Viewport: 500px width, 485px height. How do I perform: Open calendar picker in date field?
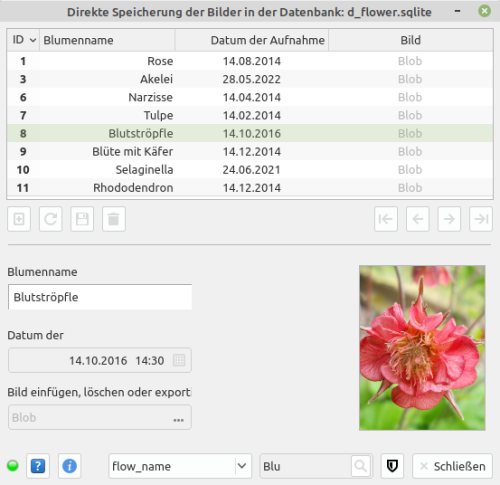click(179, 360)
